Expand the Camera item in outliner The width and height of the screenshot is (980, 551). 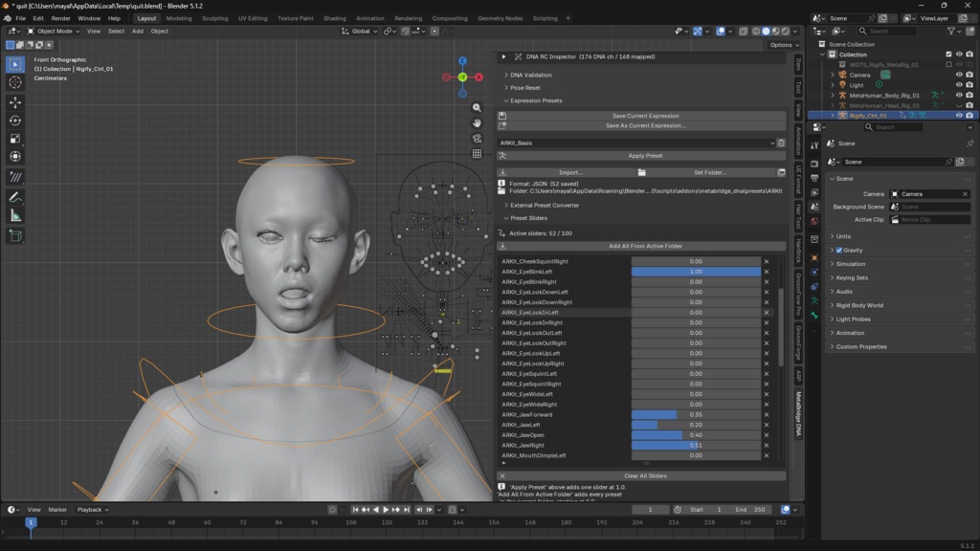click(833, 75)
